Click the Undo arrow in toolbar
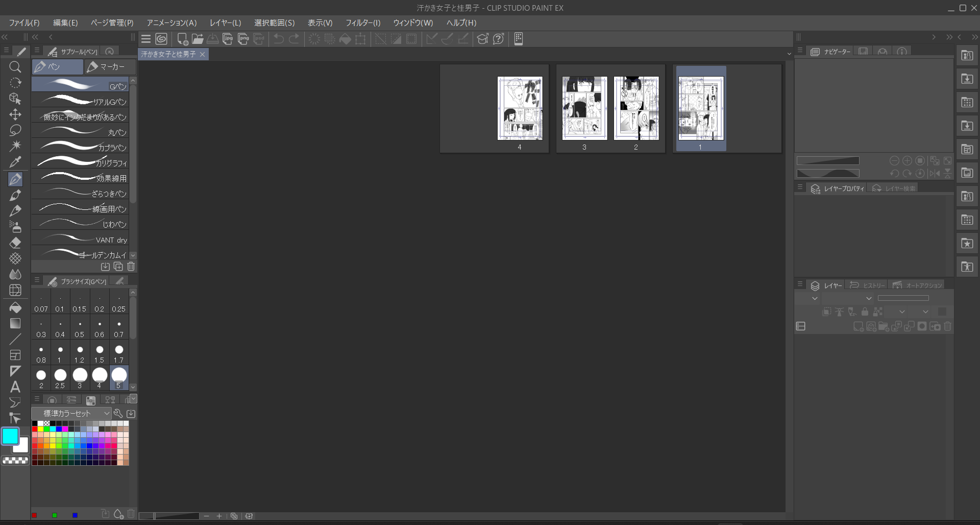This screenshot has width=980, height=525. pyautogui.click(x=279, y=39)
